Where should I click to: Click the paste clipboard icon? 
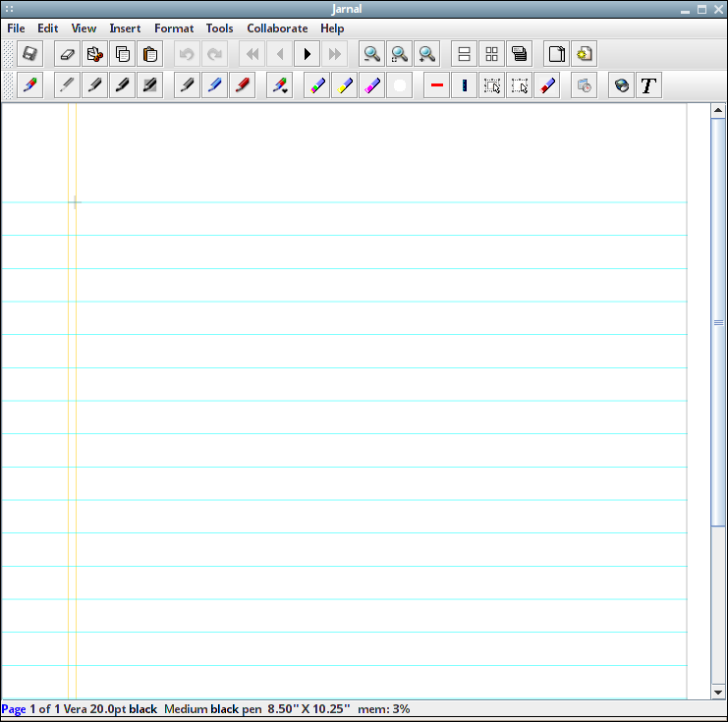(150, 54)
